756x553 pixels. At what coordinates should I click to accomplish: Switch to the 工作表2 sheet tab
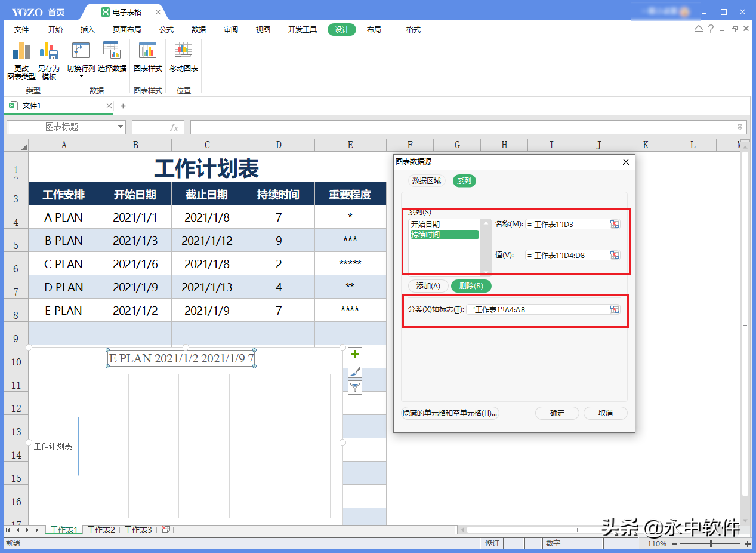tap(101, 530)
